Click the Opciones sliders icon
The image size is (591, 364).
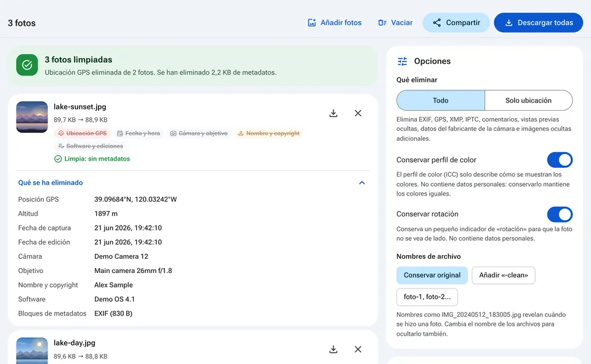[403, 61]
